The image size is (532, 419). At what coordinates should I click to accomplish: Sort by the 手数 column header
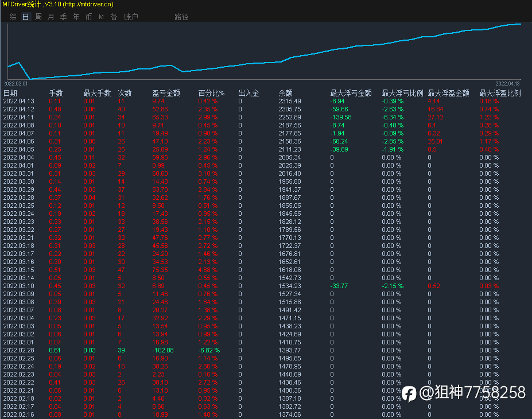coord(56,93)
